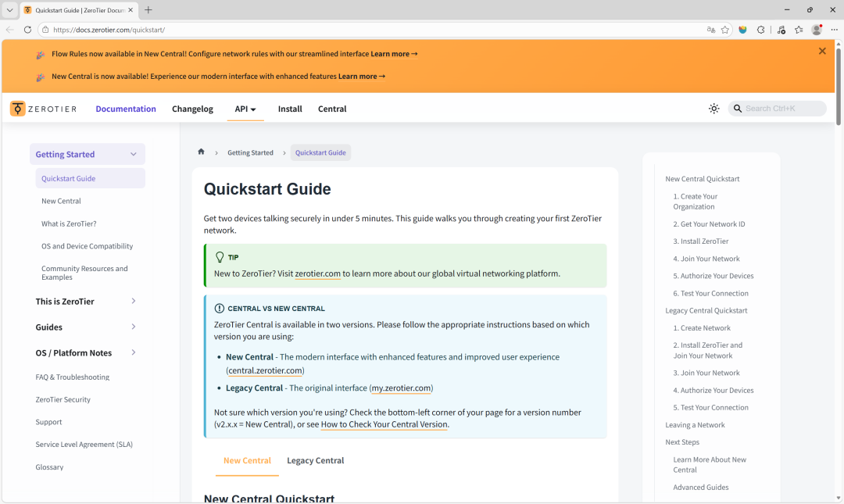Open the API dropdown menu
The height and width of the screenshot is (504, 844).
245,109
